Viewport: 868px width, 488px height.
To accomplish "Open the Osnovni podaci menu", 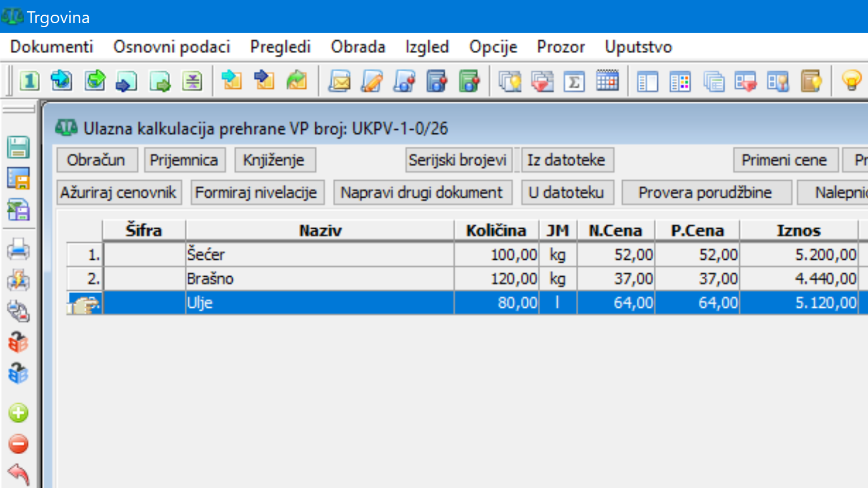I will point(172,47).
